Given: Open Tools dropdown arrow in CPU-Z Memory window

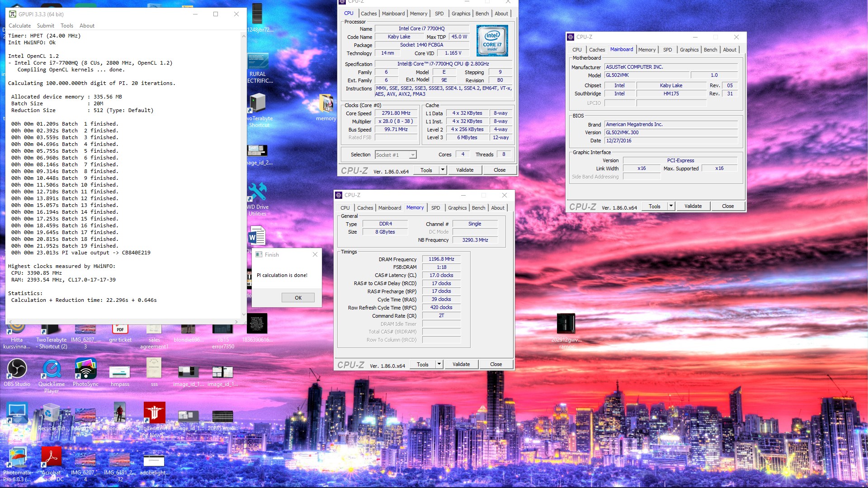Looking at the screenshot, I should (439, 364).
